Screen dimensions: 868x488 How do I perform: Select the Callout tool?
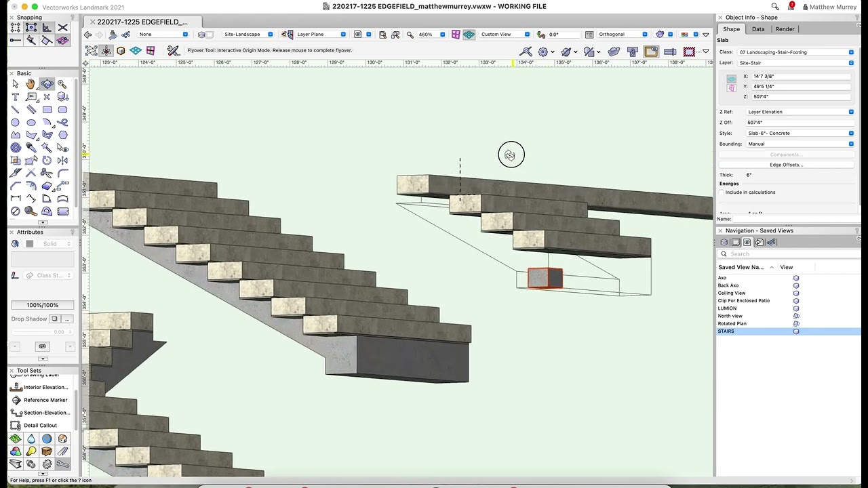point(31,97)
